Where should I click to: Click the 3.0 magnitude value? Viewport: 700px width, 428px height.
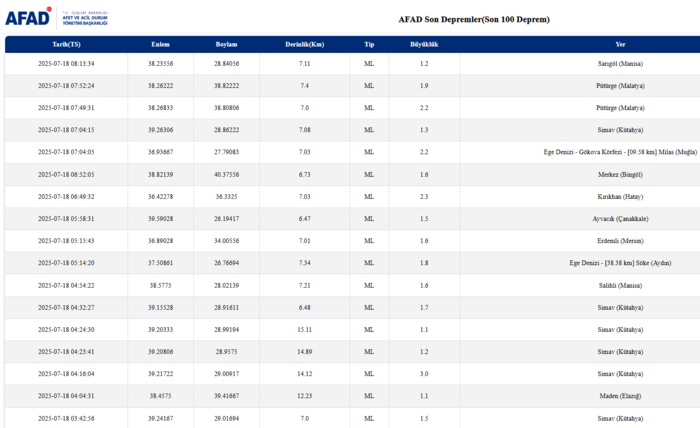coord(424,373)
